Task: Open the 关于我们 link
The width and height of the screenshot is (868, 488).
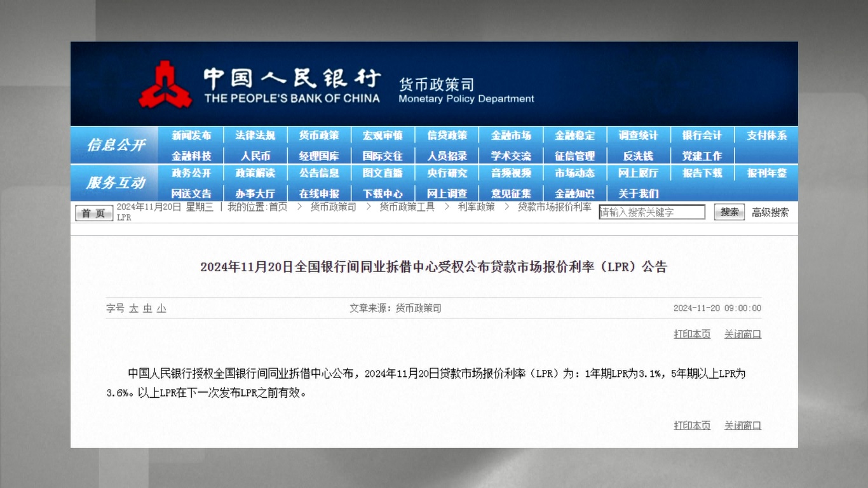Action: point(638,193)
